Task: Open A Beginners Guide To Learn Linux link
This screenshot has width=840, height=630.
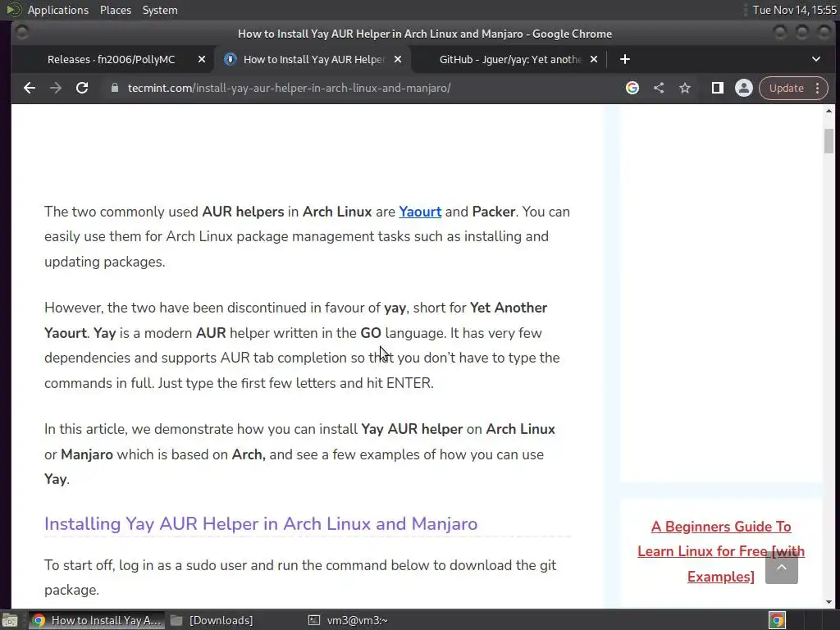Action: (x=720, y=551)
